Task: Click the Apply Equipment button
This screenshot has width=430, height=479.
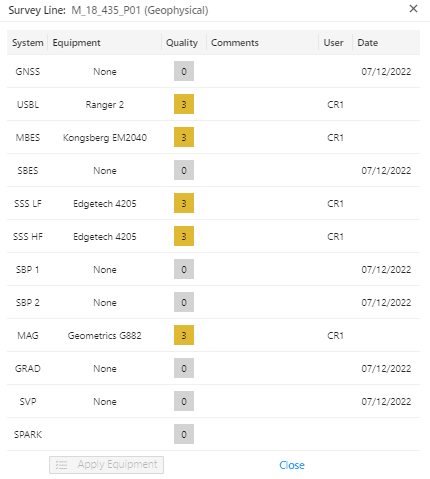Action: (x=106, y=465)
